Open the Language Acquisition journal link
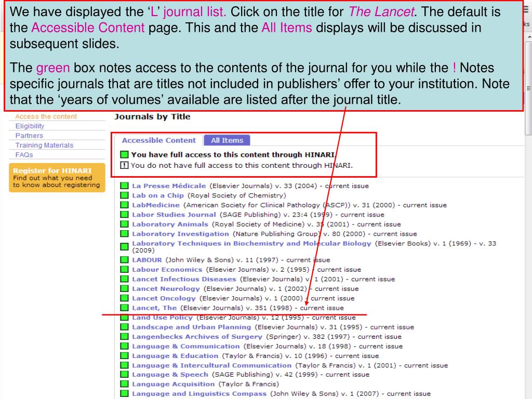532x399 pixels. (x=174, y=384)
